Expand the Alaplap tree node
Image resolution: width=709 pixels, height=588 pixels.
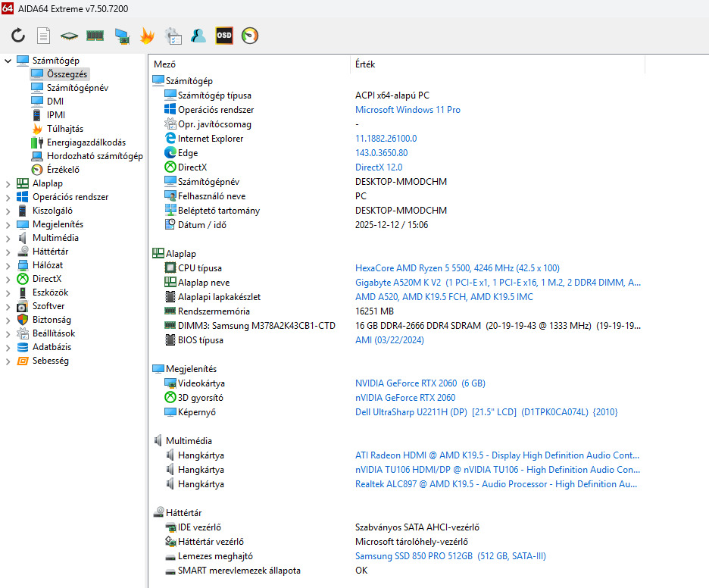(8, 183)
